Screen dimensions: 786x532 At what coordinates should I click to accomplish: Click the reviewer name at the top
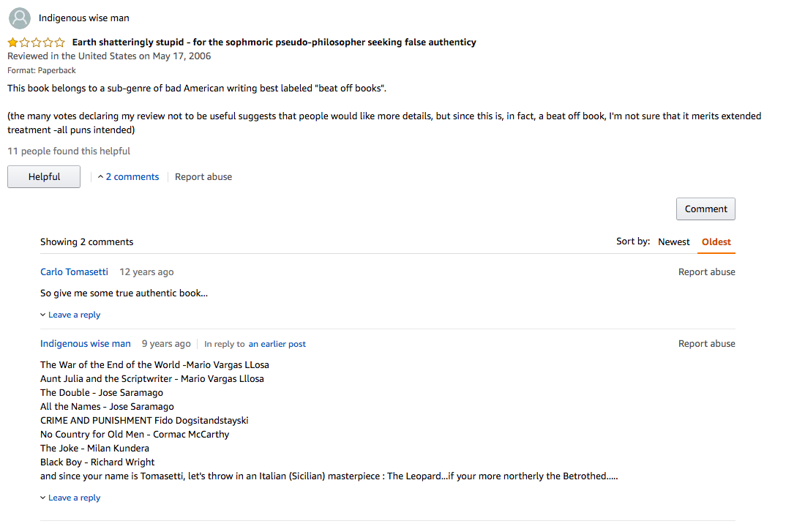(x=83, y=18)
